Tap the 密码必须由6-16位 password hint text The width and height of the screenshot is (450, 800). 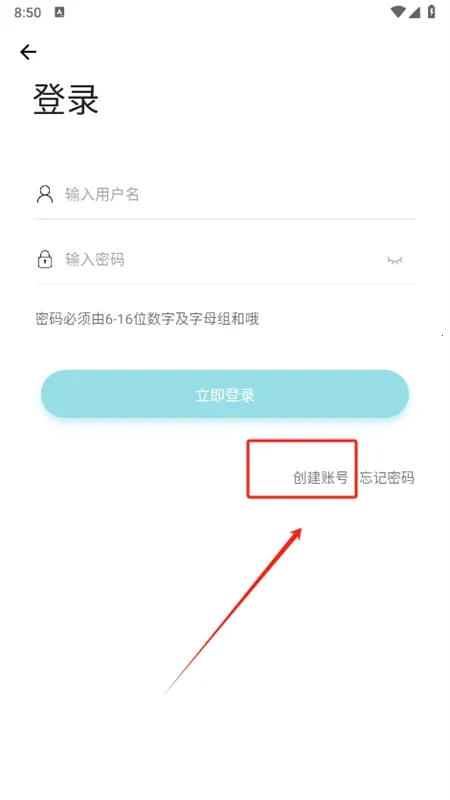(x=147, y=319)
